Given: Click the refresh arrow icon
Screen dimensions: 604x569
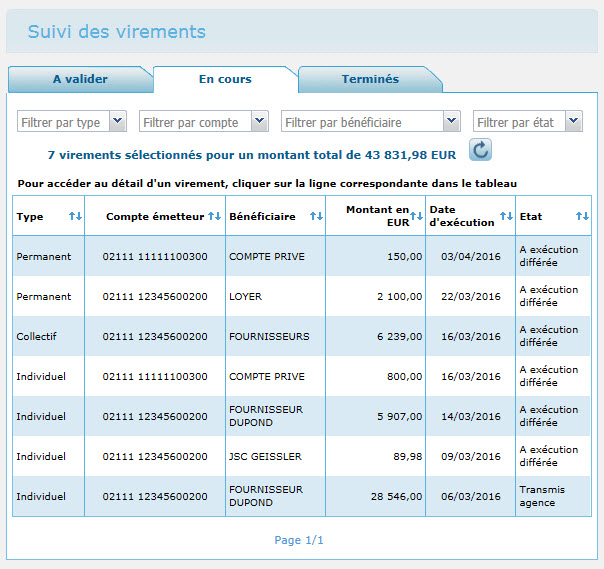Looking at the screenshot, I should (x=480, y=149).
